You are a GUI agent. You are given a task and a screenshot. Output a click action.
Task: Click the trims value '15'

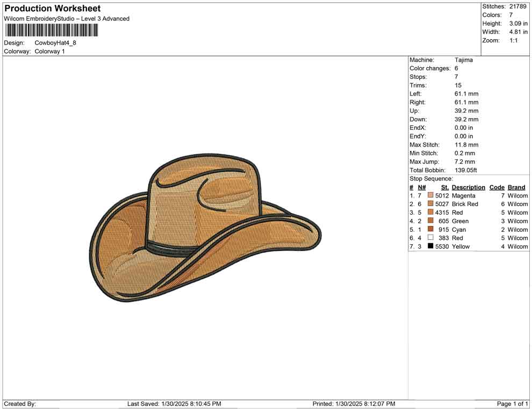point(458,85)
